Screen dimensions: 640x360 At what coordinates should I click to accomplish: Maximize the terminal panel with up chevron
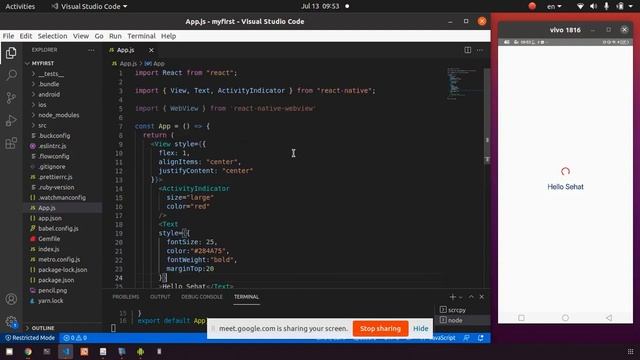471,297
